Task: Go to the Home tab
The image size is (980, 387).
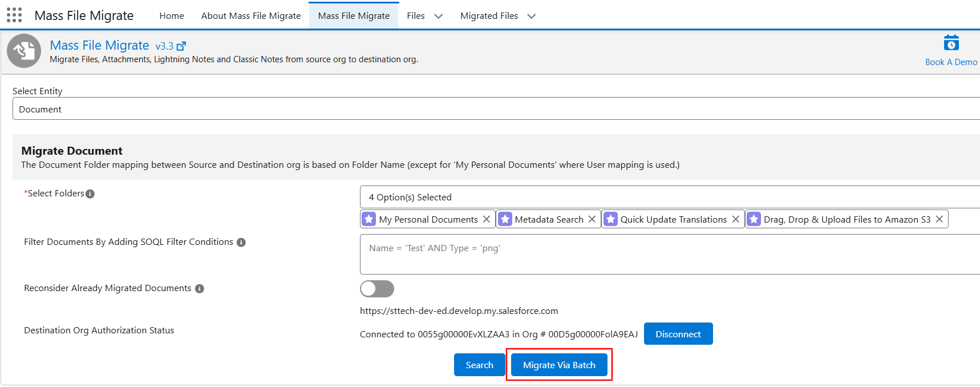Action: [x=172, y=16]
